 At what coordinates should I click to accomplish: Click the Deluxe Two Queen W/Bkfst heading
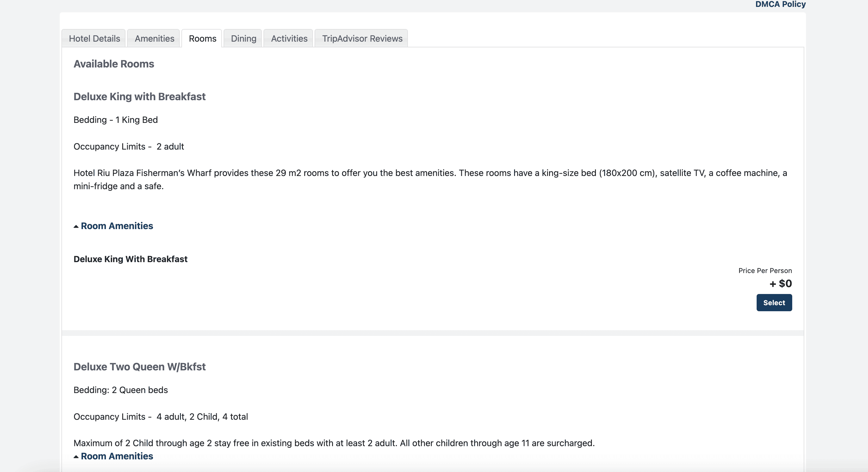(139, 366)
